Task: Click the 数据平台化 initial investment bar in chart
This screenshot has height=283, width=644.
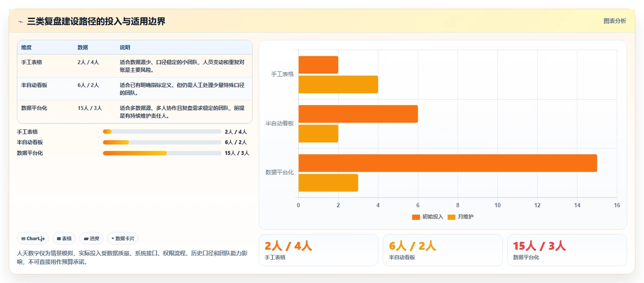Action: coord(448,163)
